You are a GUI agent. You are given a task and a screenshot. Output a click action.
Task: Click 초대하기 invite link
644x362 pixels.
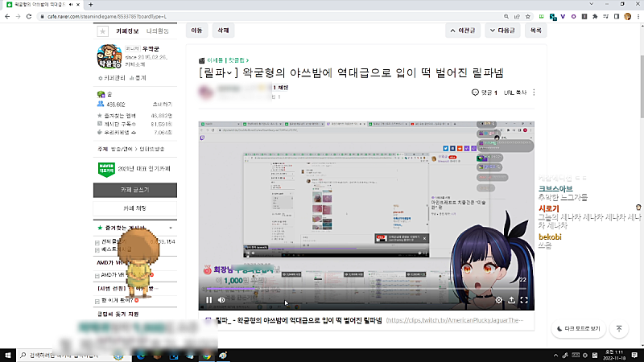point(163,105)
